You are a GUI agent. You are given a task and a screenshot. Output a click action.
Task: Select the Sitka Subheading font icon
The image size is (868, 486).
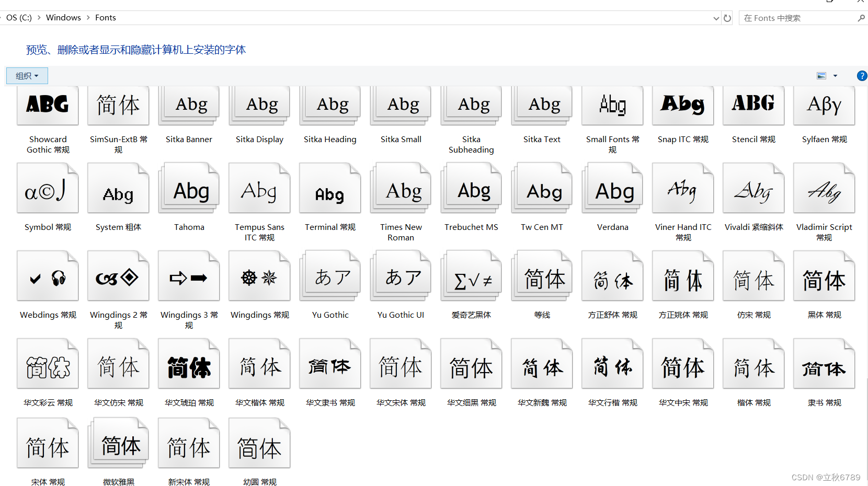tap(471, 106)
